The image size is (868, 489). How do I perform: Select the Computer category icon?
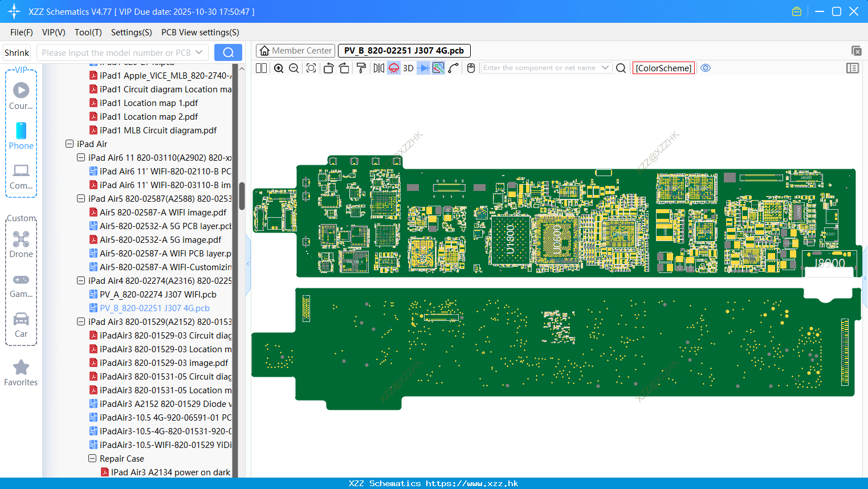[21, 176]
